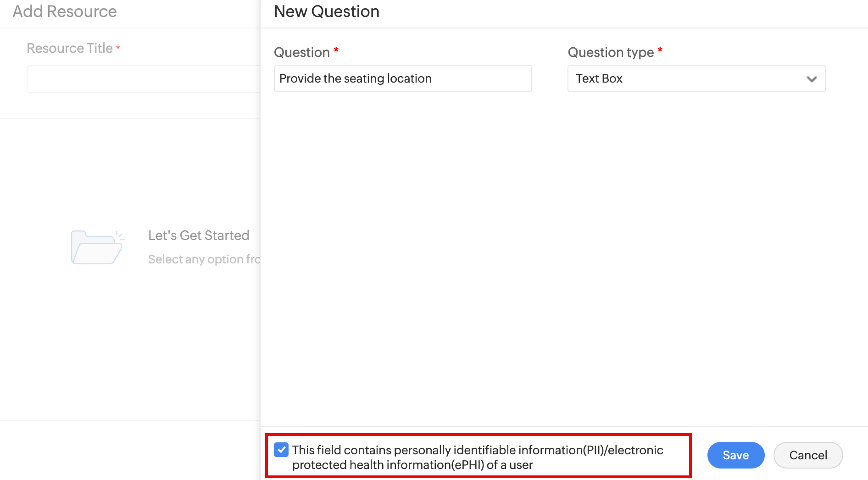Click the open folder illustration icon
The width and height of the screenshot is (868, 480).
pyautogui.click(x=97, y=247)
